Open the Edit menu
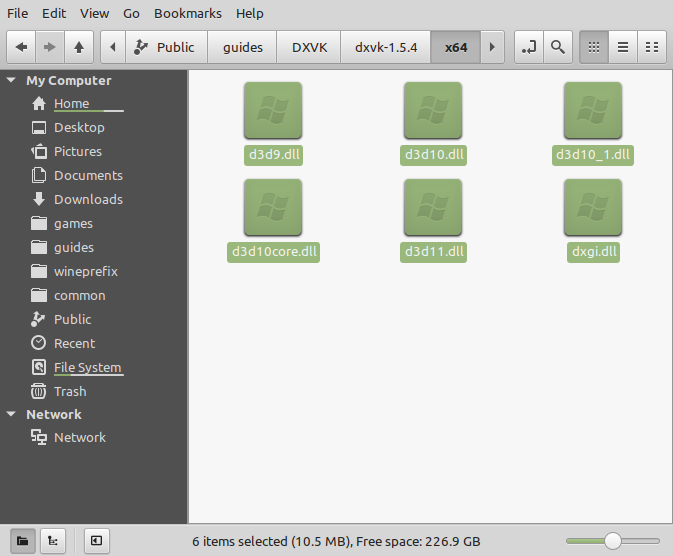 pyautogui.click(x=54, y=14)
